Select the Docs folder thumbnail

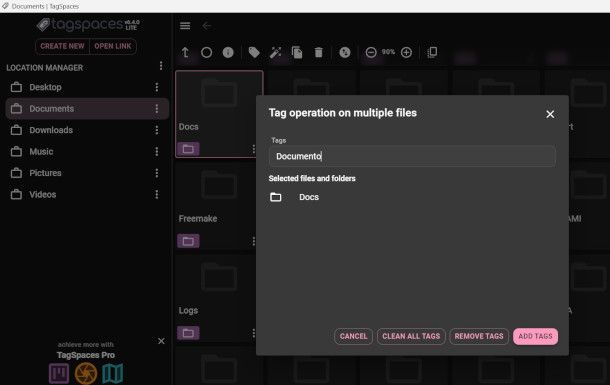[219, 114]
